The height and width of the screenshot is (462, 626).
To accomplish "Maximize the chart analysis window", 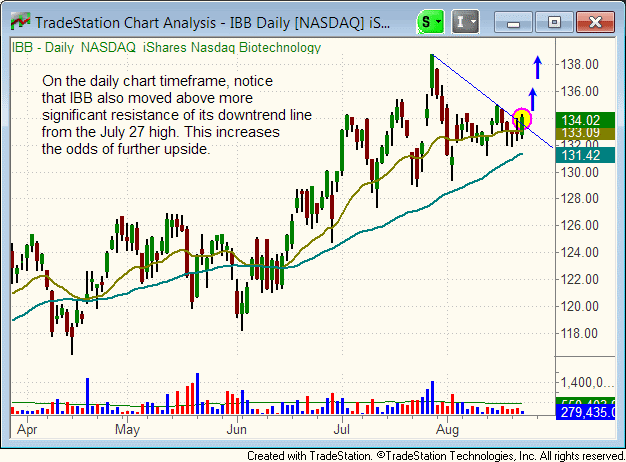I will coord(554,22).
